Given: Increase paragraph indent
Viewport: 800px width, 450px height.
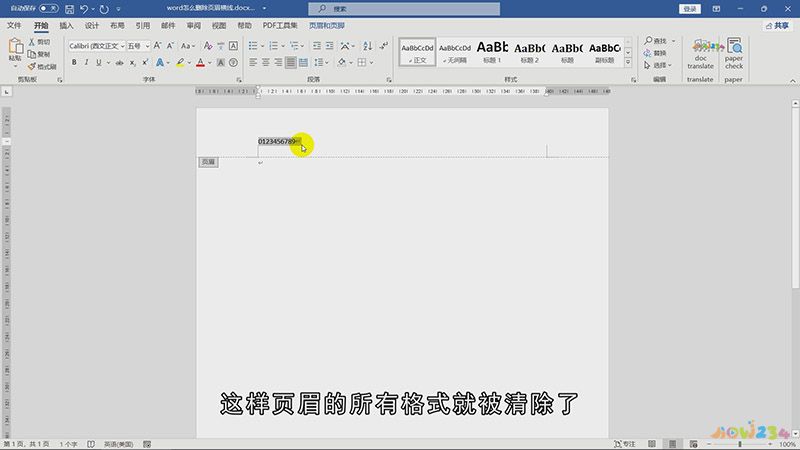Looking at the screenshot, I should tap(330, 46).
